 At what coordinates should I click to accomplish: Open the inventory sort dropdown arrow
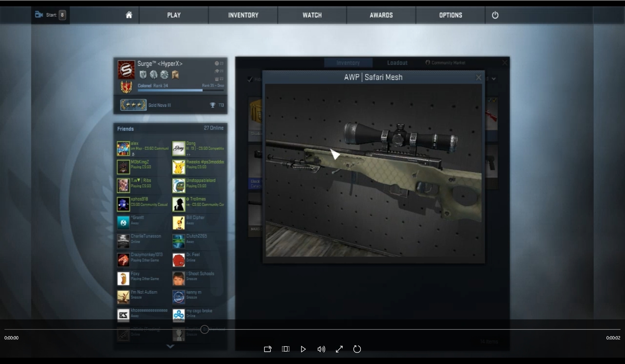point(494,79)
